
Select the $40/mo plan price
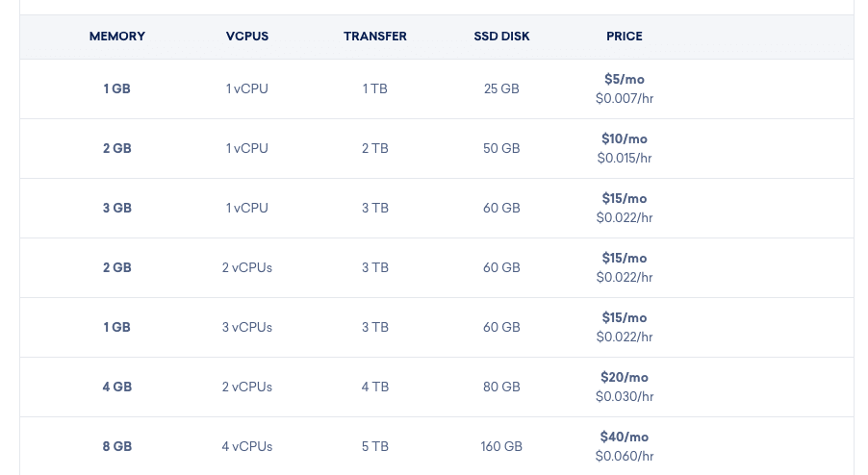point(625,437)
